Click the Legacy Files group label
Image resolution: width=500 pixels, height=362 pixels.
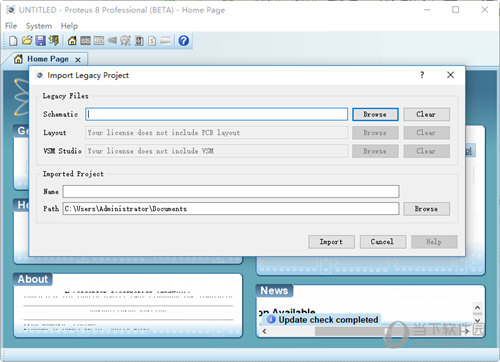[66, 96]
